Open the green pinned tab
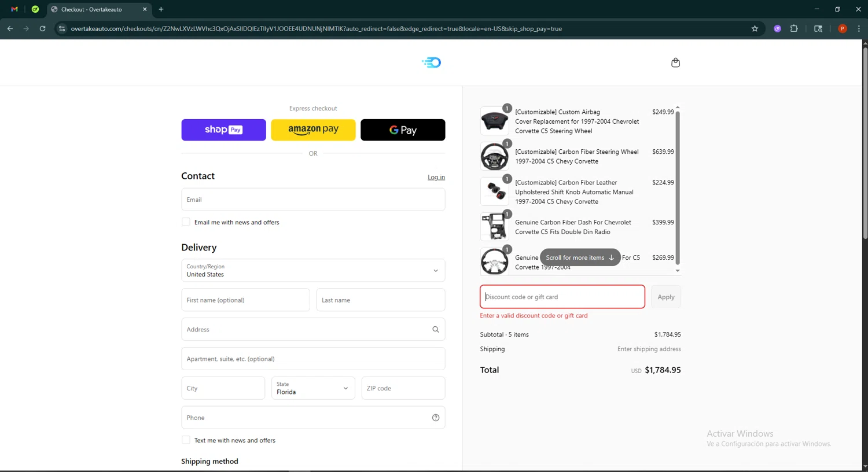868x472 pixels. [x=35, y=9]
